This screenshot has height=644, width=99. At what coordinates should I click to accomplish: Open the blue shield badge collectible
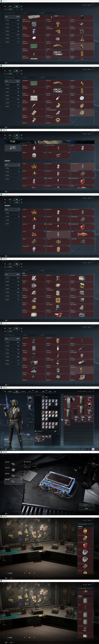34,249
